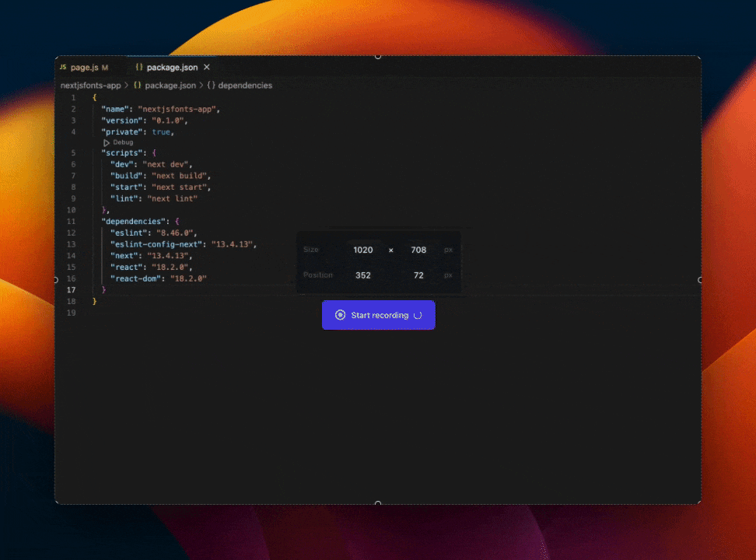The width and height of the screenshot is (756, 560).
Task: Edit the recording height field showing 708
Action: (418, 250)
